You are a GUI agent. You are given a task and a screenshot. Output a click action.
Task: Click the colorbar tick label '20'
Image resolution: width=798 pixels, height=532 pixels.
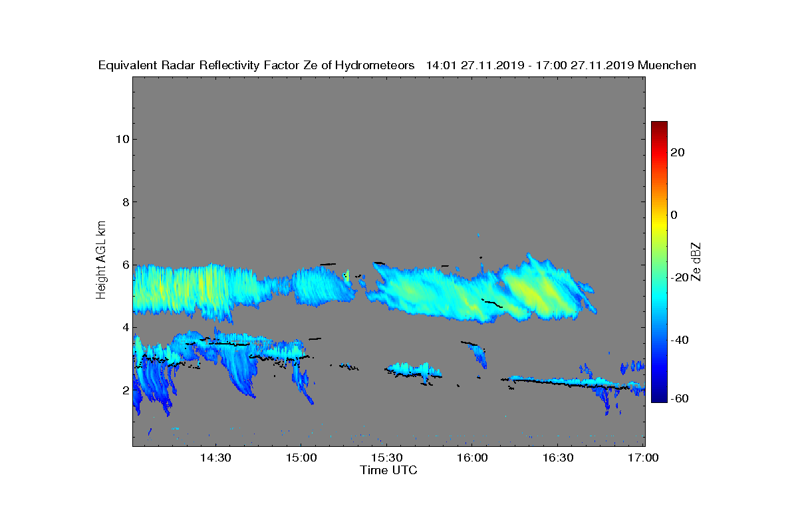(x=678, y=152)
